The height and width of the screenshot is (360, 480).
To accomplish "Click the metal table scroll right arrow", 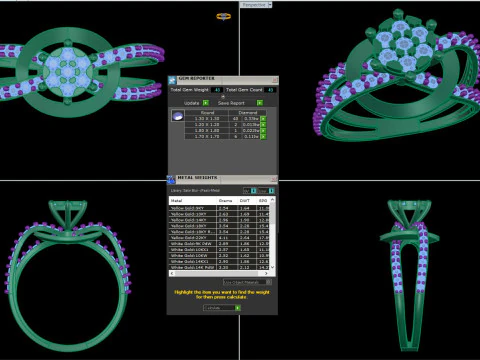I will pos(266,273).
